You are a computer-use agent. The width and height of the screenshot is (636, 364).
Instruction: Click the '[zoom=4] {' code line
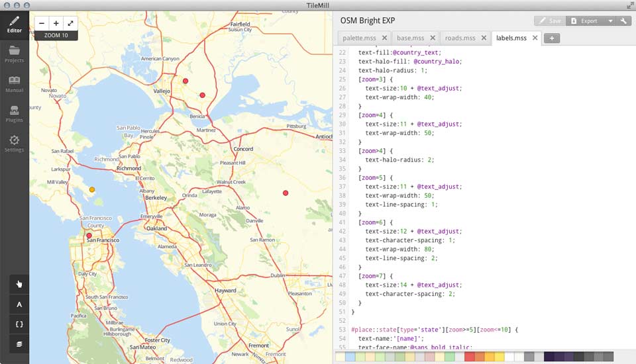click(376, 115)
